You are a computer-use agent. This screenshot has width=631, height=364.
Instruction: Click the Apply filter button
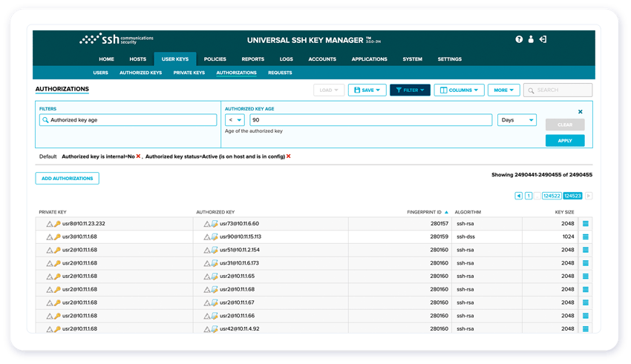coord(564,140)
